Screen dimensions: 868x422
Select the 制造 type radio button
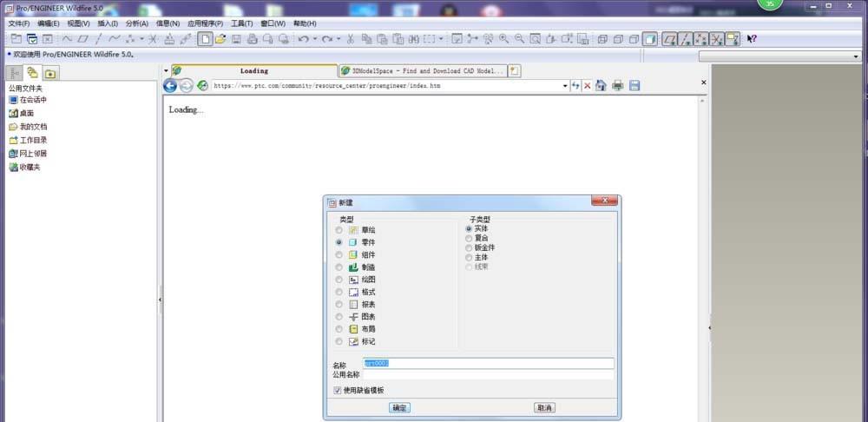[x=339, y=267]
